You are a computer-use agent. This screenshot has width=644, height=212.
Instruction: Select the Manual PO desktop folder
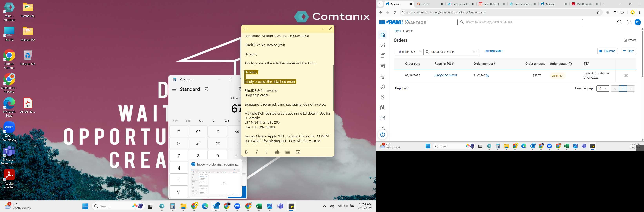tap(28, 34)
